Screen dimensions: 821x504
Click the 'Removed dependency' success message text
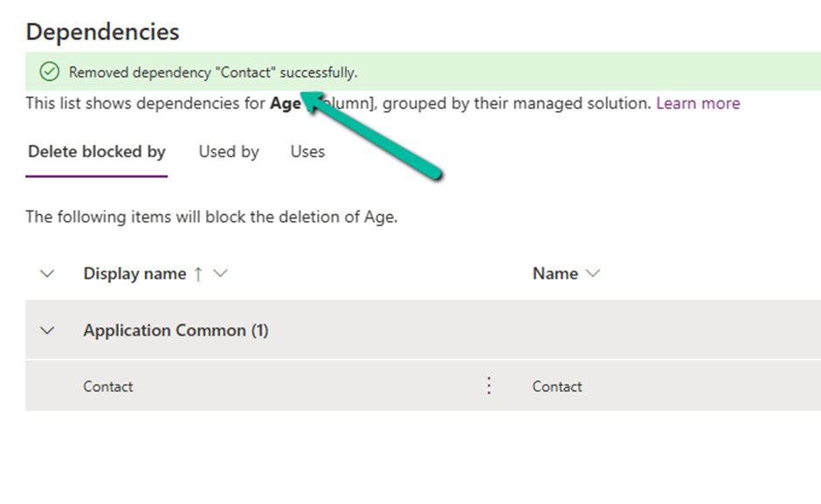tap(213, 72)
